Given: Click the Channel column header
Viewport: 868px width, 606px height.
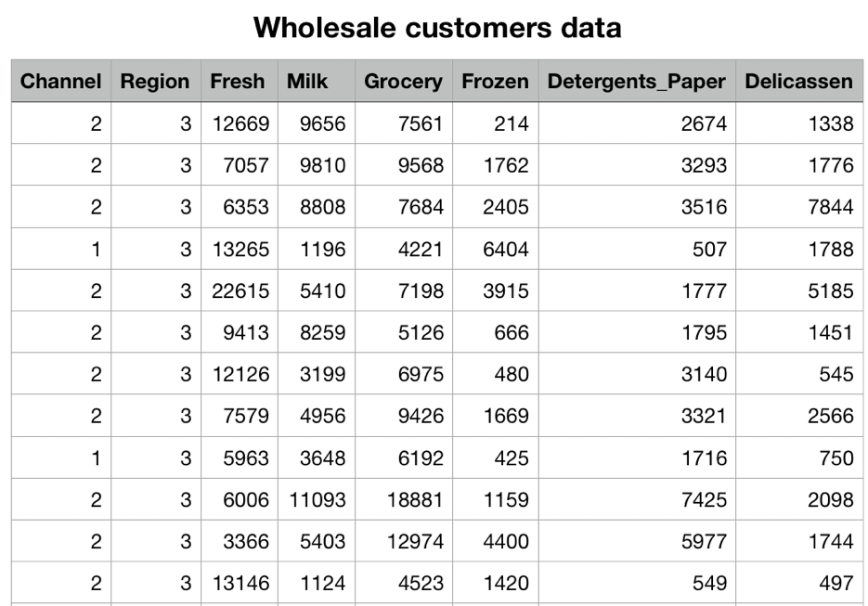Looking at the screenshot, I should coord(60,81).
